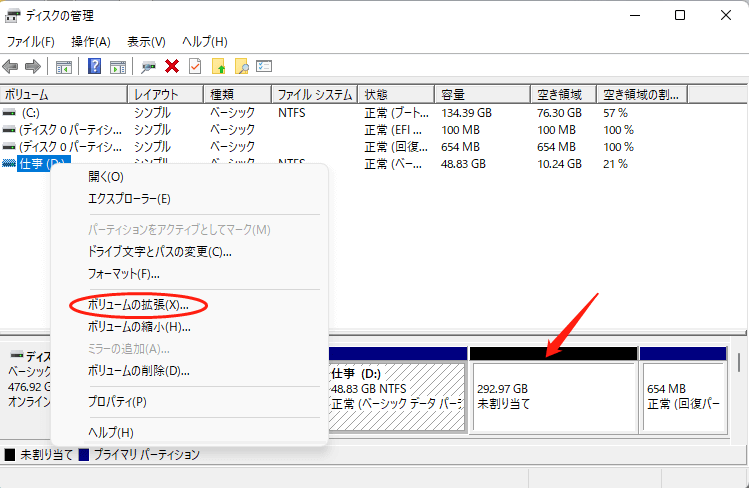The image size is (749, 488).
Task: Click the show/hide console tree icon
Action: pyautogui.click(x=64, y=67)
